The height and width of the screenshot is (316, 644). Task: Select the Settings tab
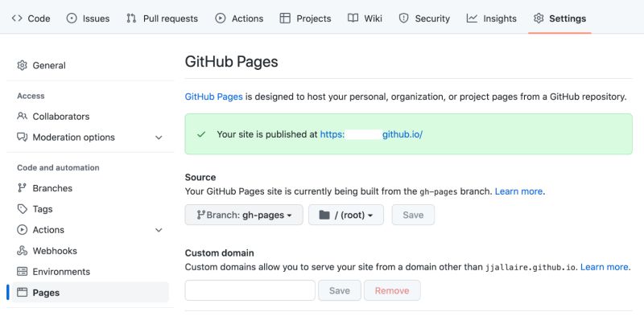point(559,18)
